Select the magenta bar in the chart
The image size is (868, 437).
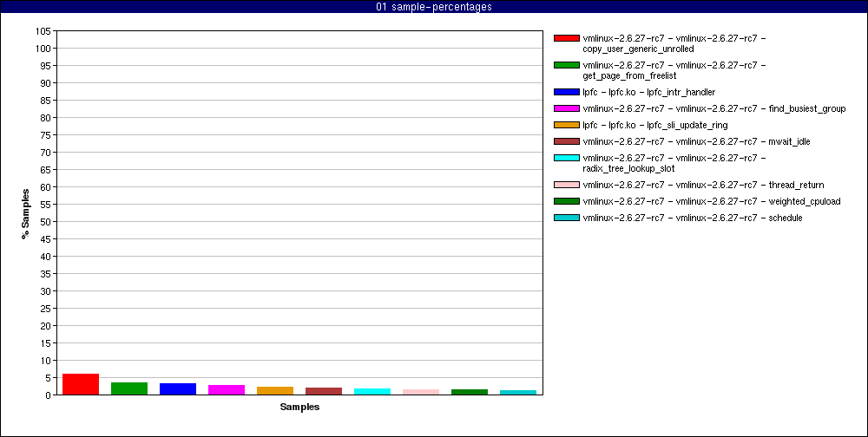227,390
